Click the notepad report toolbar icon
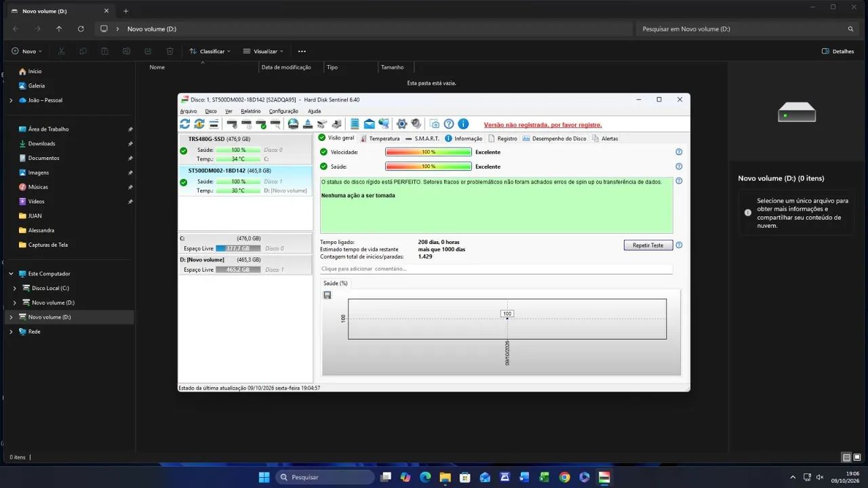 coord(355,124)
